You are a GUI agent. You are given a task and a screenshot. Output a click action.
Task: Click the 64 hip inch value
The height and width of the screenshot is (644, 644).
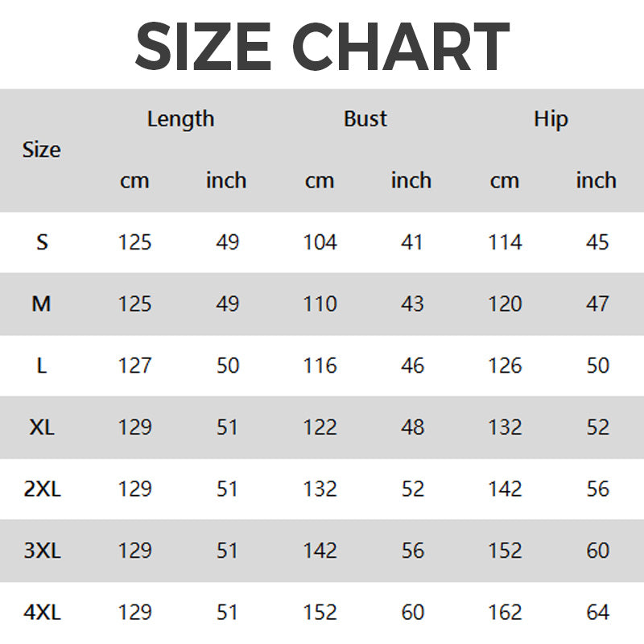tap(597, 613)
